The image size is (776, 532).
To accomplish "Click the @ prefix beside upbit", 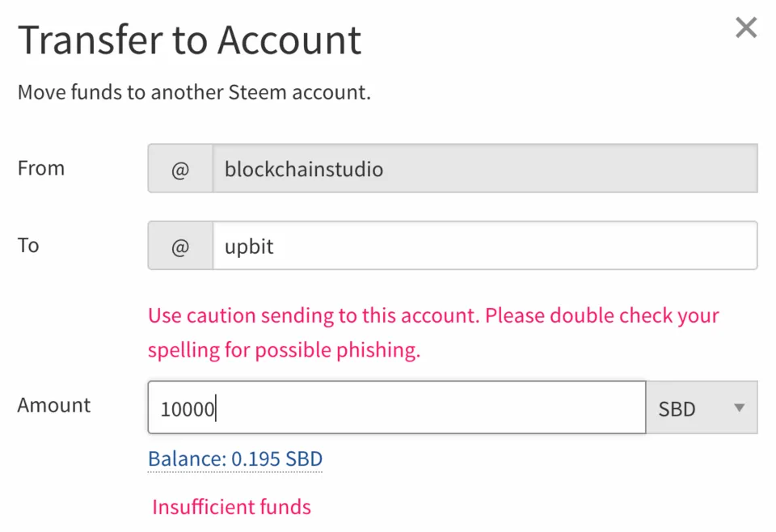I will coord(179,246).
